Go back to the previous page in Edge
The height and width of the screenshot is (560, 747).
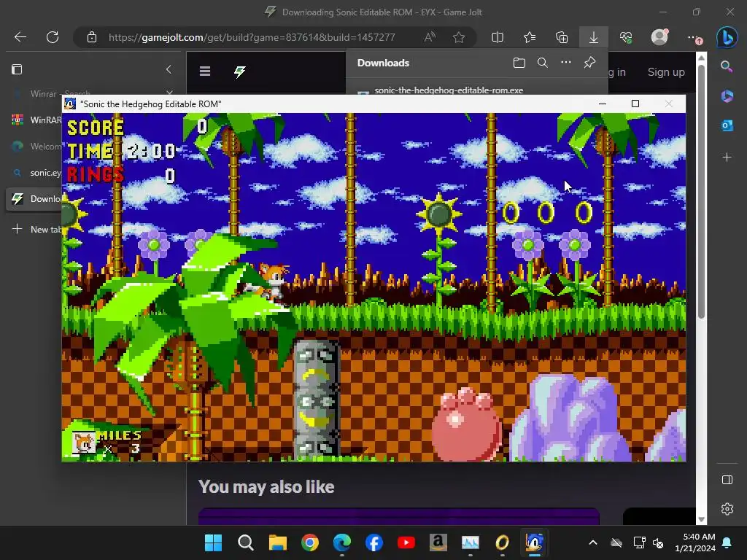click(x=20, y=37)
